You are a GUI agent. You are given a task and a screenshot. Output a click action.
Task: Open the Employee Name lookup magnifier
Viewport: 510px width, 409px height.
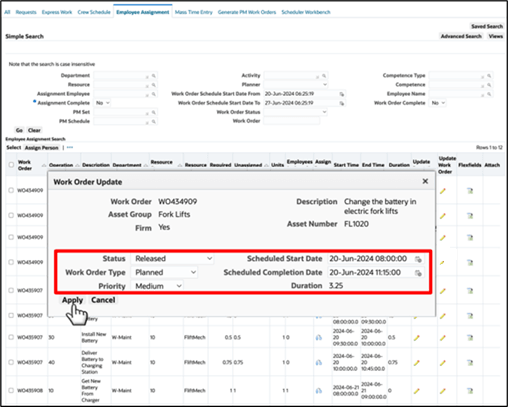tap(489, 95)
